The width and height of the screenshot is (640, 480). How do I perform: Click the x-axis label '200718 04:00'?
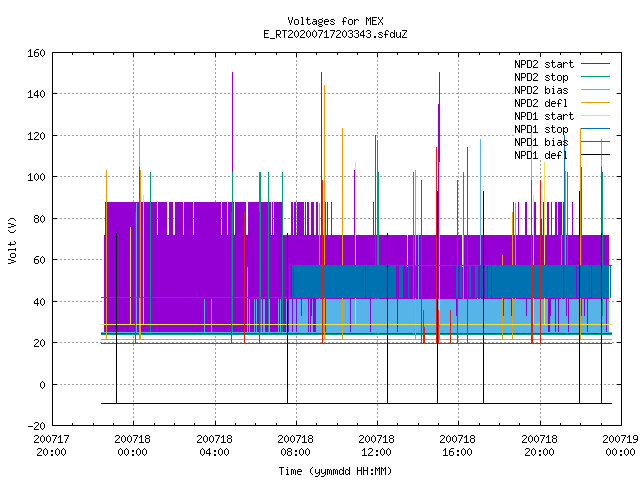214,446
